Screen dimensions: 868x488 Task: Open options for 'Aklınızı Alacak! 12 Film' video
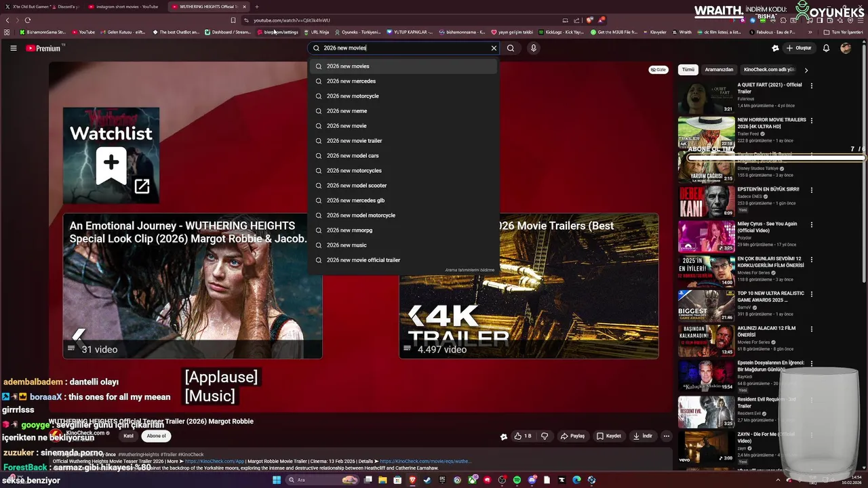click(x=812, y=329)
